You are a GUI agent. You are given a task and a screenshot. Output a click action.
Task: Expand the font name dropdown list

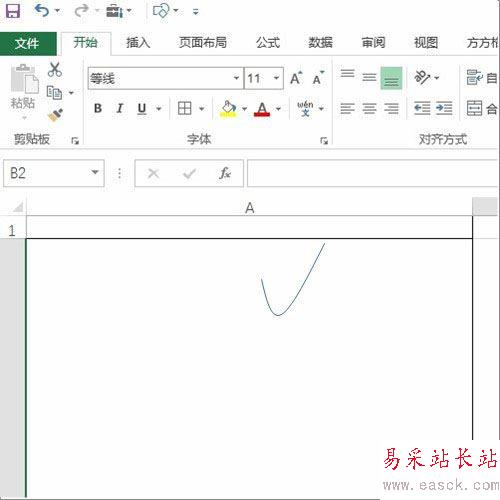tap(236, 78)
